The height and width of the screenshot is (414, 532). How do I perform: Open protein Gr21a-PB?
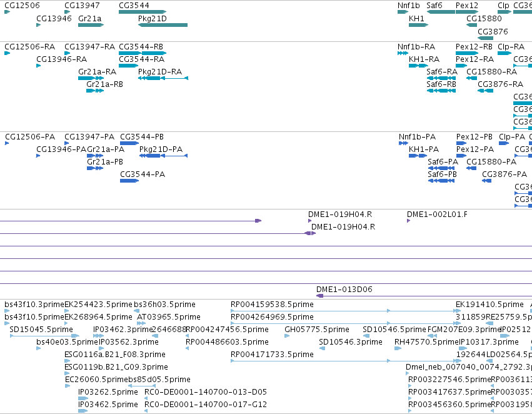[105, 162]
